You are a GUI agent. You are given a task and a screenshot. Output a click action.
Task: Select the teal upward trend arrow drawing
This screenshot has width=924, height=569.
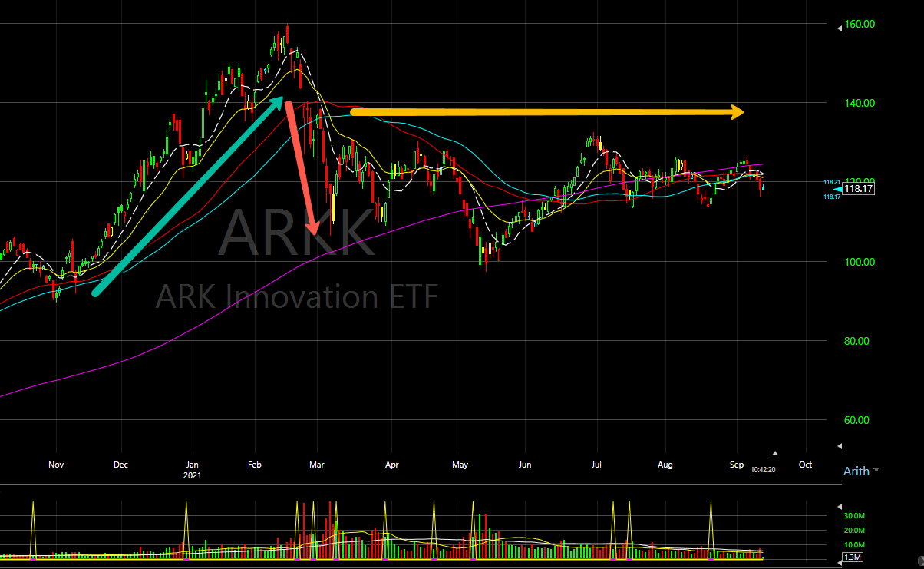188,196
